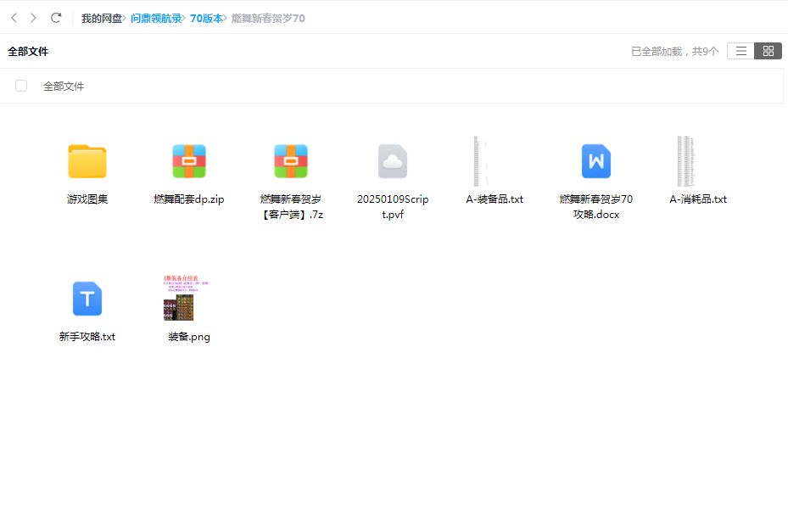Click the refresh icon in the toolbar
This screenshot has width=788, height=532.
[56, 16]
